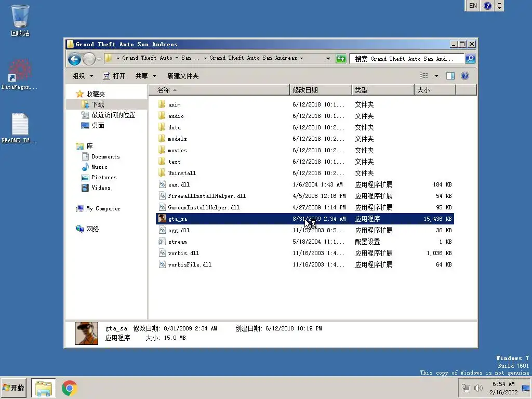Click the EN language bar indicator

tap(473, 5)
